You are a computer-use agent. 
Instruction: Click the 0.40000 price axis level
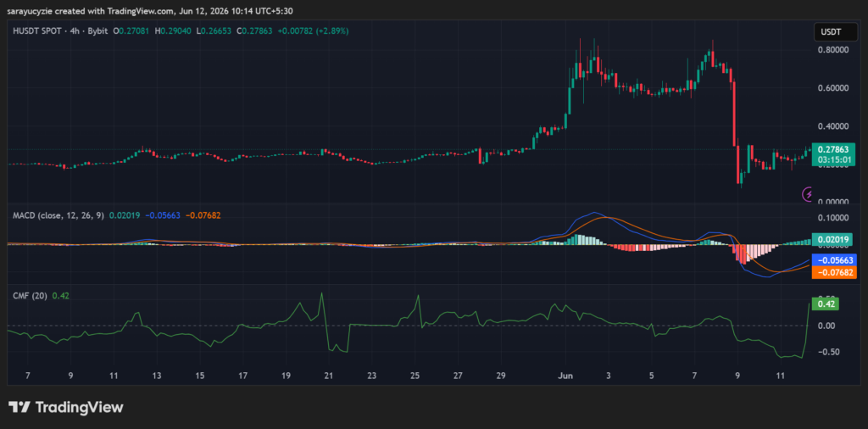tap(834, 126)
